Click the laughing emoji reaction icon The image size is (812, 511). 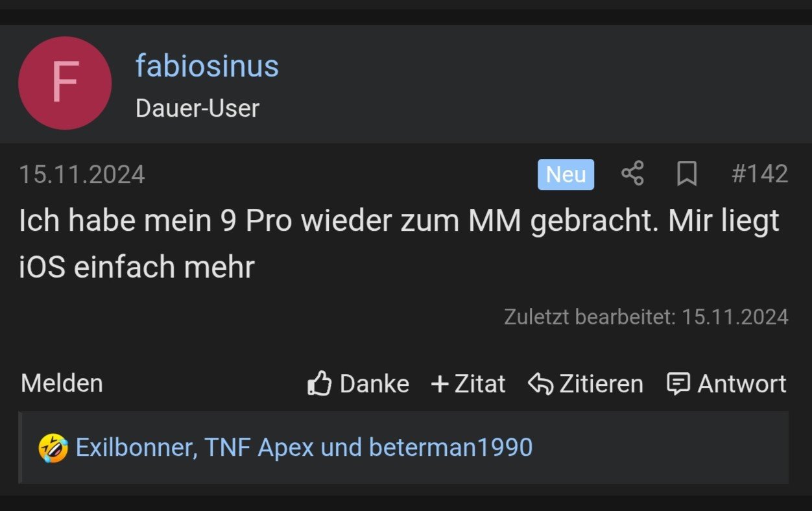coord(53,447)
